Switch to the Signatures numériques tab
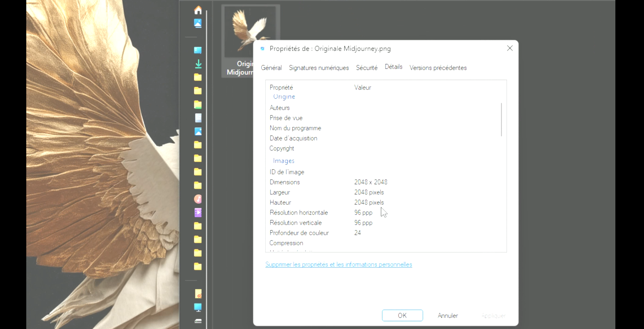Viewport: 644px width, 329px height. click(x=319, y=68)
